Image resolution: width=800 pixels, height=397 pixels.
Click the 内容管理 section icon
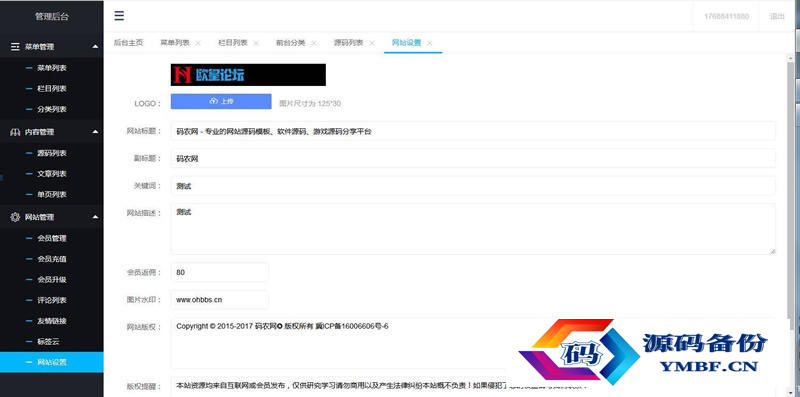pos(15,132)
